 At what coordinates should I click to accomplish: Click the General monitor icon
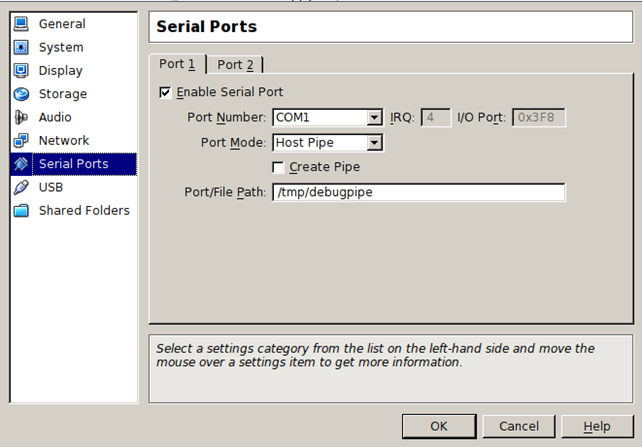21,24
